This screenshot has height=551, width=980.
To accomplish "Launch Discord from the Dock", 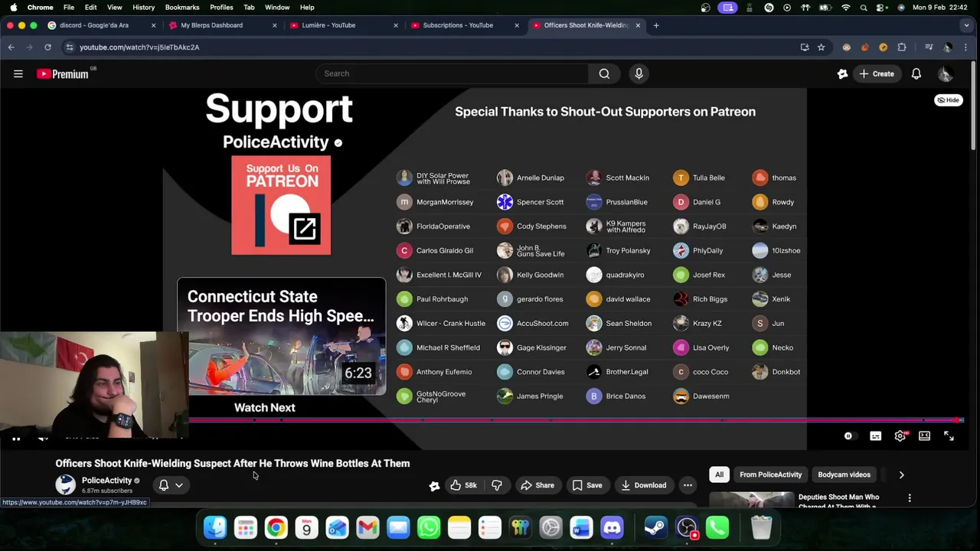I will 612,527.
